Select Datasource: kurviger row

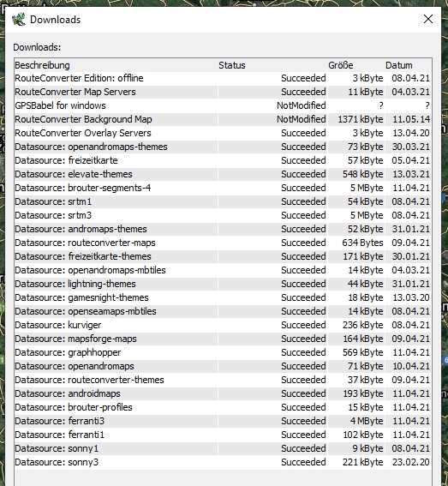coord(223,325)
